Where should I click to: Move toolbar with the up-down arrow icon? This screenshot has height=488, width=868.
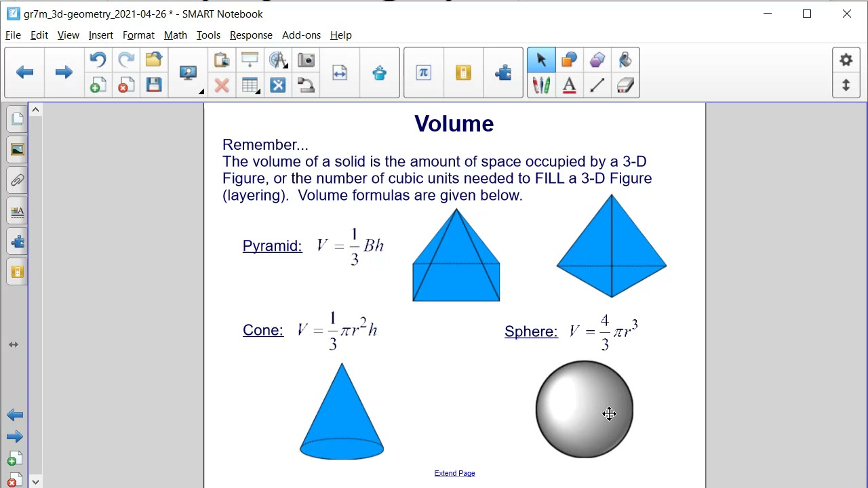[x=846, y=85]
